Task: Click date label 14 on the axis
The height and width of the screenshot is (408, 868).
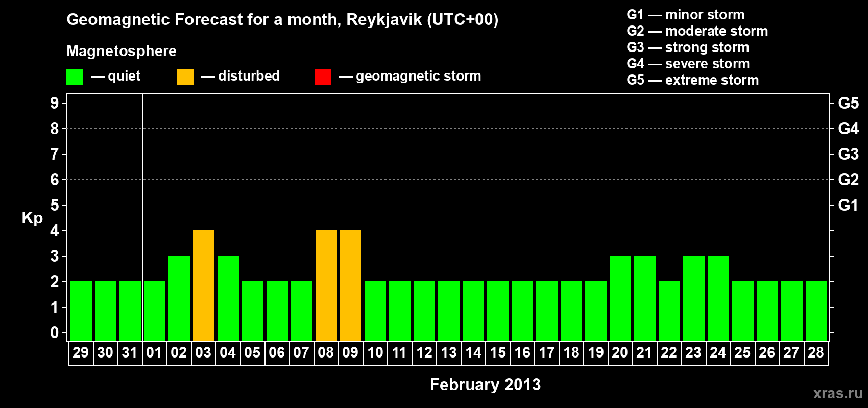Action: (x=473, y=353)
